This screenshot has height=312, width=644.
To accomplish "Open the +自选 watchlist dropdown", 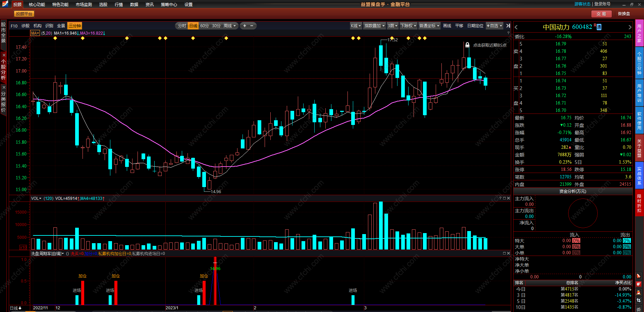I will tap(494, 26).
